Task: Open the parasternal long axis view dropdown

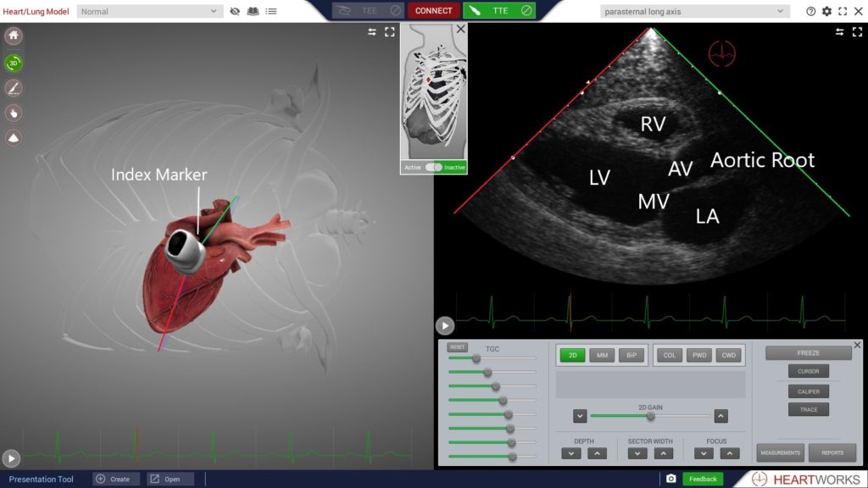Action: [x=694, y=11]
